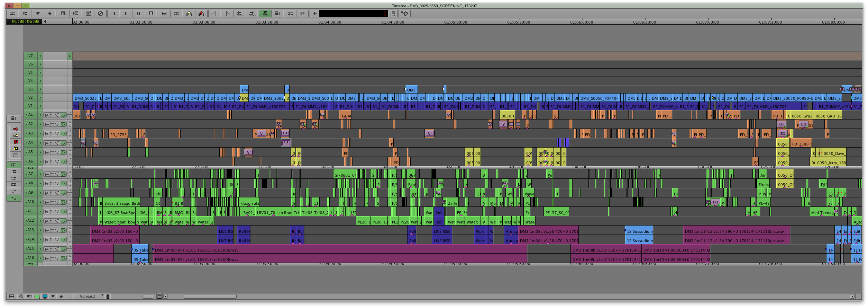Select the yellow Extract/Splice segment arrow
Screen dimensions: 868x308
15,135
